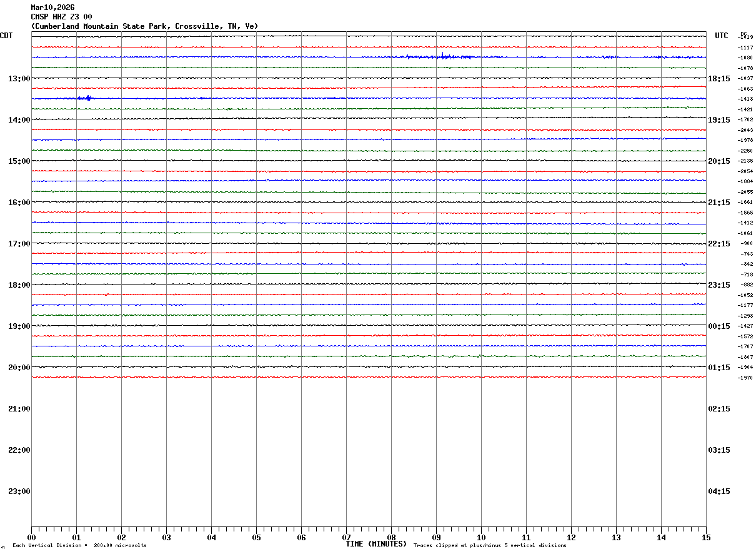
Task: Click the 21:15 UTC time label
Action: point(719,203)
